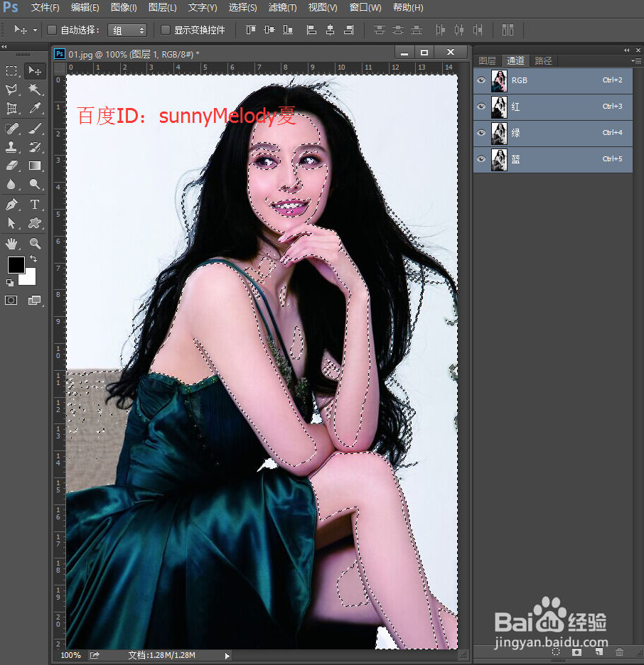
Task: Toggle Quick Mask mode
Action: pos(11,301)
